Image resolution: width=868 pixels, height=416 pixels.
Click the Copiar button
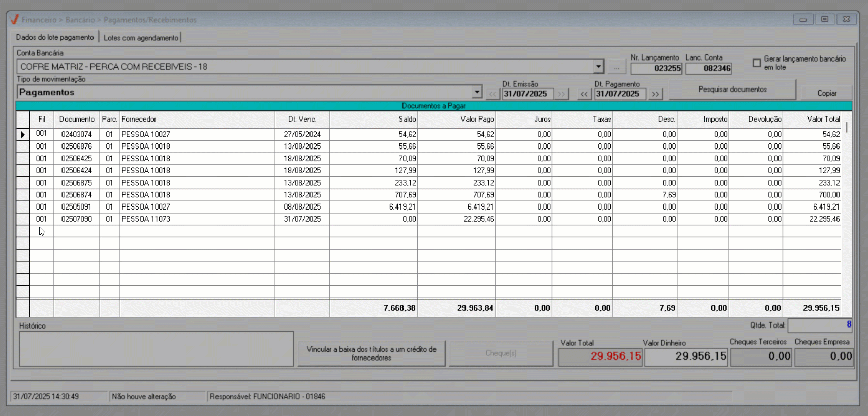tap(826, 93)
